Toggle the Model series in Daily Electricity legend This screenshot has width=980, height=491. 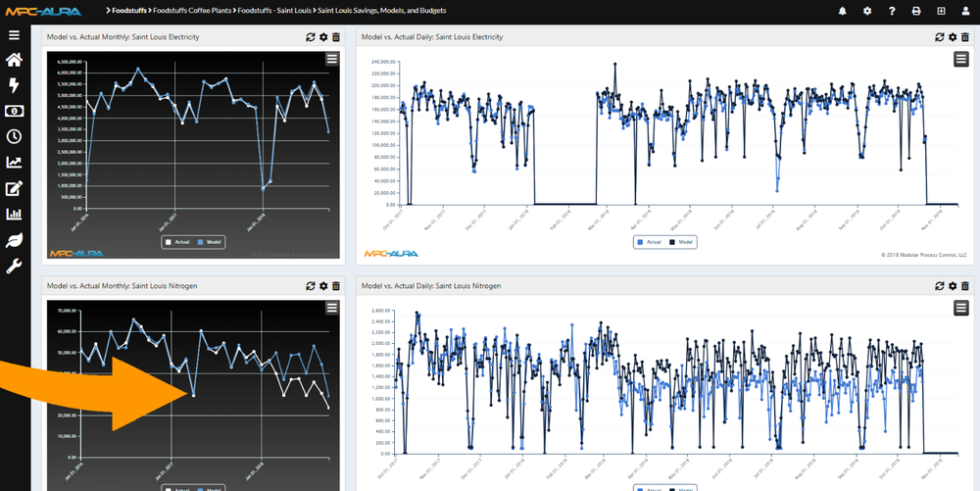point(681,242)
